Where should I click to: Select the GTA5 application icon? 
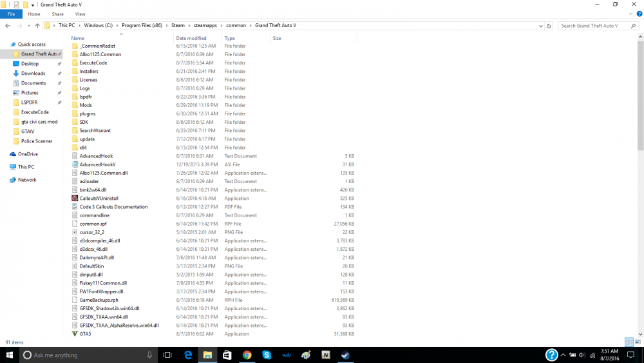(75, 334)
